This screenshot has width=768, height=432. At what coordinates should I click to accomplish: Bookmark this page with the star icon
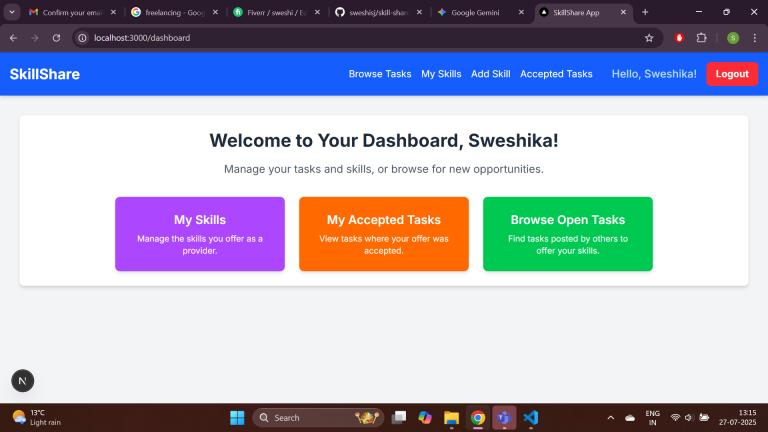[649, 38]
